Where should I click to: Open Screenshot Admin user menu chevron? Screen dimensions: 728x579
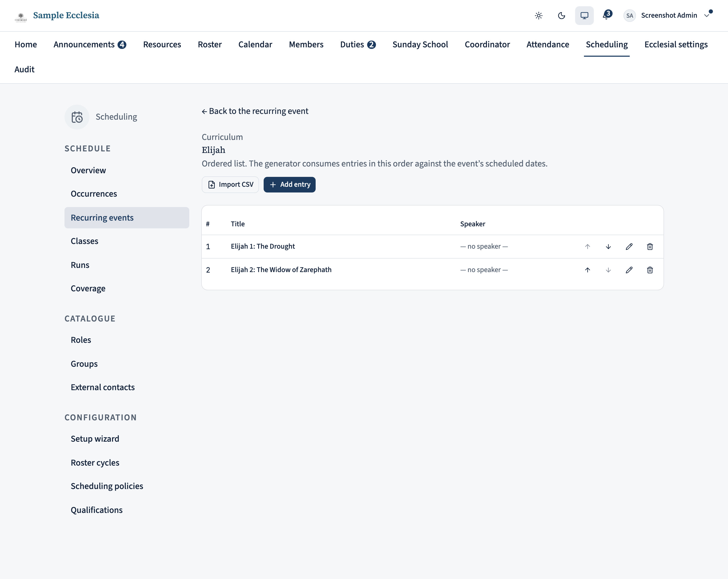tap(707, 16)
